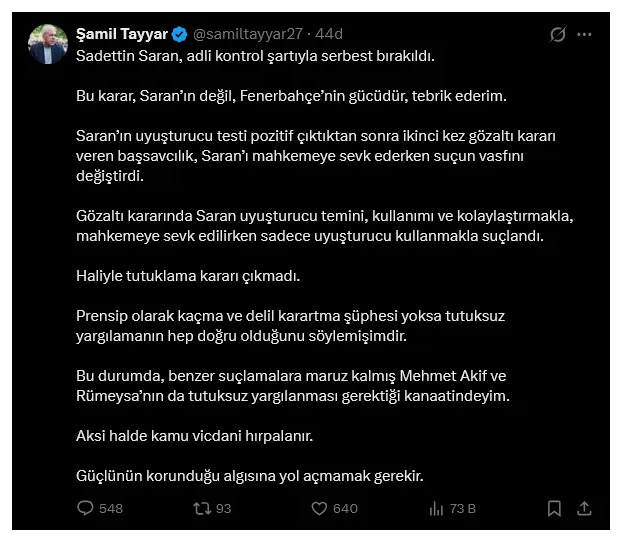Click the Grok explain icon
This screenshot has width=628, height=546.
pos(558,35)
